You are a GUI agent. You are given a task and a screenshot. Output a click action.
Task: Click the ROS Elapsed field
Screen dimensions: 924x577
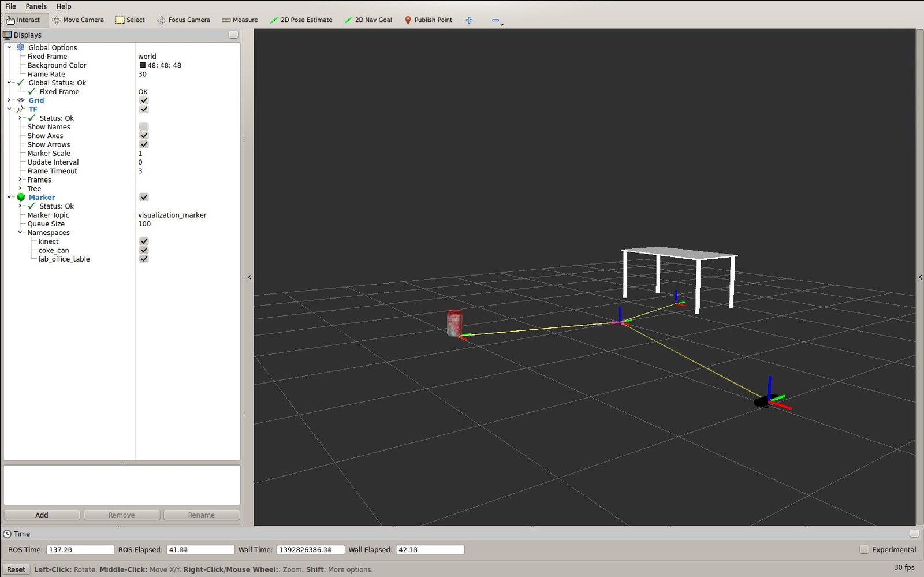pos(200,550)
